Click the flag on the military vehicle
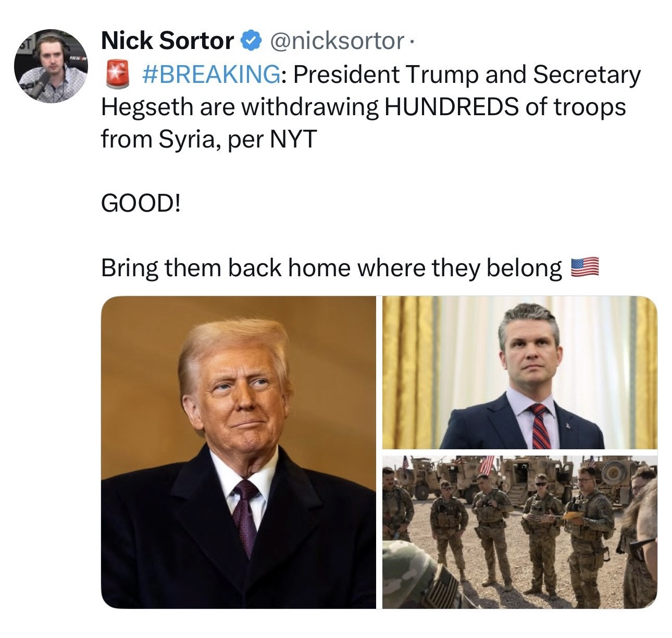Image resolution: width=672 pixels, height=638 pixels. [486, 463]
